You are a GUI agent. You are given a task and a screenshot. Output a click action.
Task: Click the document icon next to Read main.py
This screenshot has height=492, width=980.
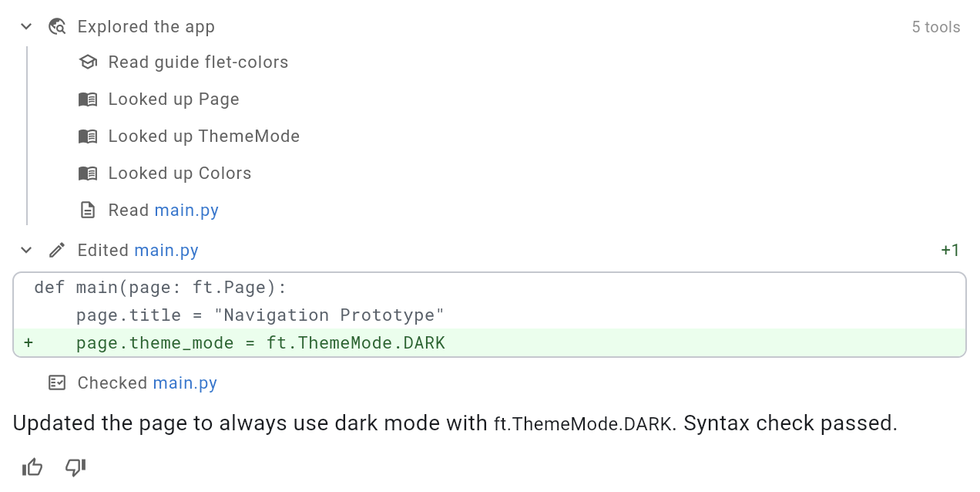(x=88, y=211)
